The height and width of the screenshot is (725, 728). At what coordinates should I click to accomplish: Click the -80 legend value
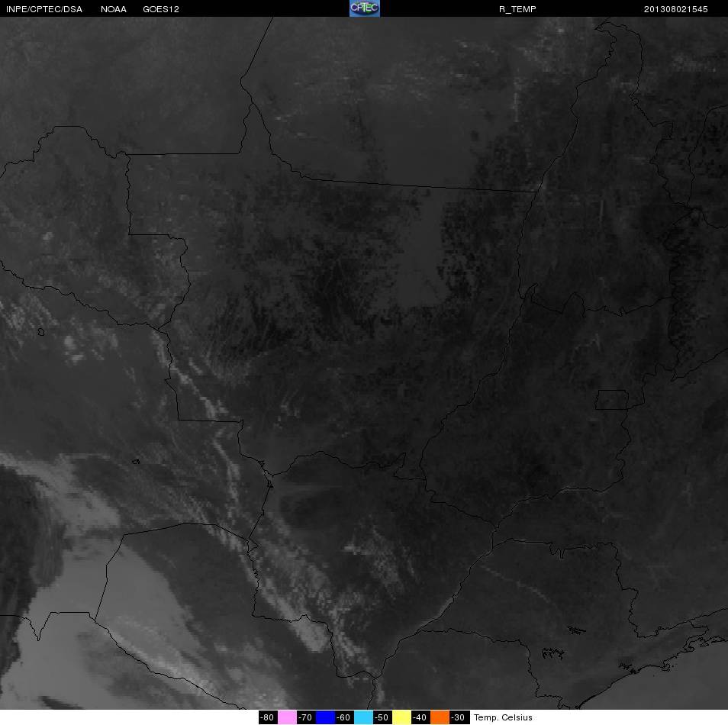pos(267,717)
